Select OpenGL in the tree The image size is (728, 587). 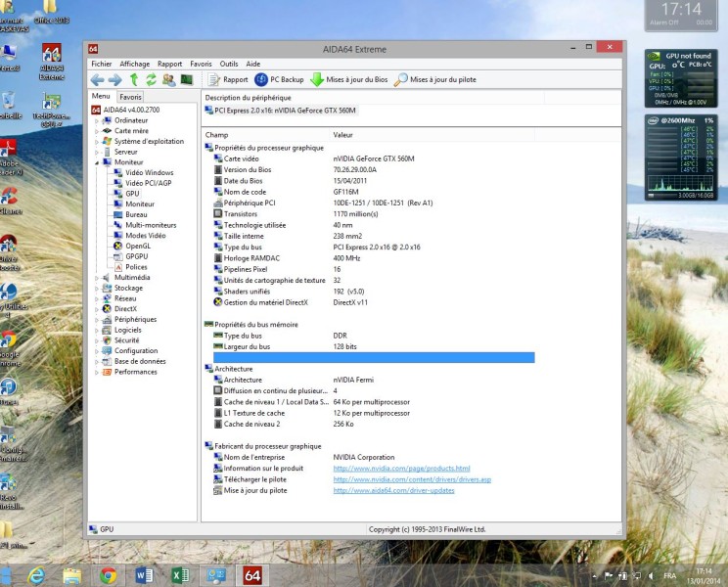click(138, 246)
